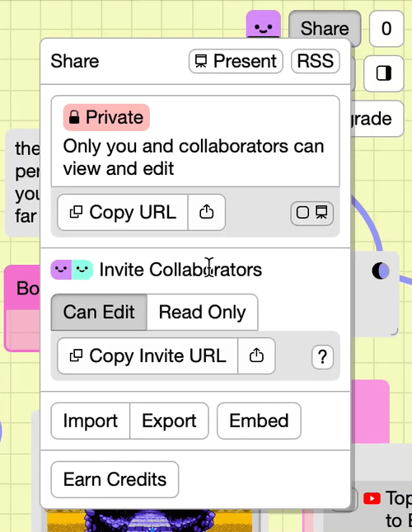Click the YouTube icon on the card

tap(372, 498)
